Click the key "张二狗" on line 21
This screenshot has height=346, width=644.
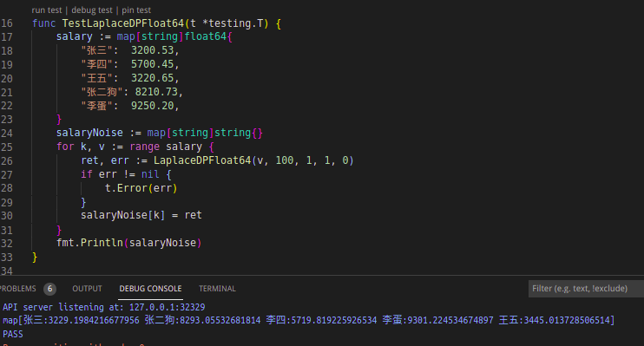coord(102,92)
